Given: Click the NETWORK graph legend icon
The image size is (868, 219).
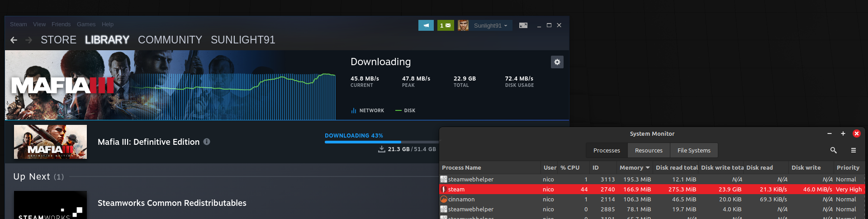Looking at the screenshot, I should [x=354, y=110].
